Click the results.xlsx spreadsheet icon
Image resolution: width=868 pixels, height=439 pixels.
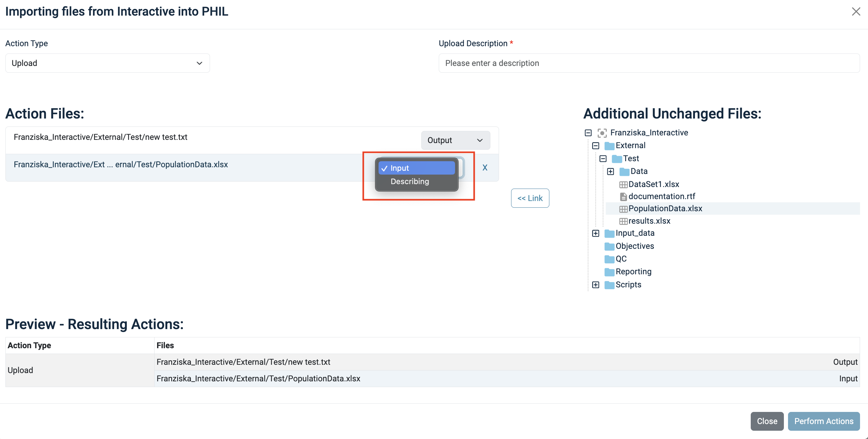tap(623, 221)
